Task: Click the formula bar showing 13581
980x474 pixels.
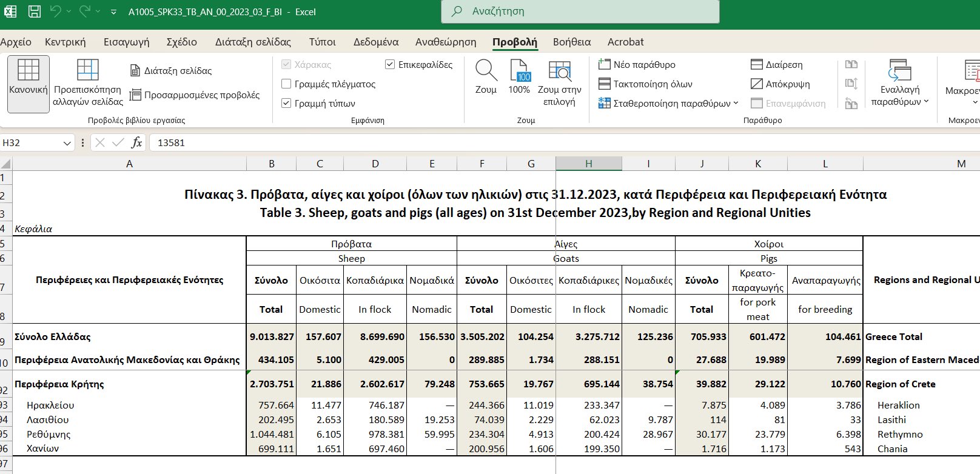Action: tap(564, 142)
